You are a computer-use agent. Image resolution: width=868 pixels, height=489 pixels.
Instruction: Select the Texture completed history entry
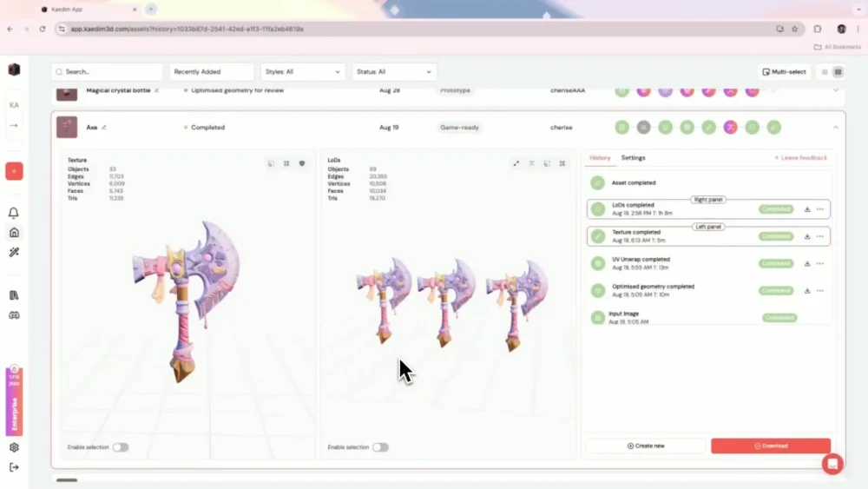(x=708, y=236)
